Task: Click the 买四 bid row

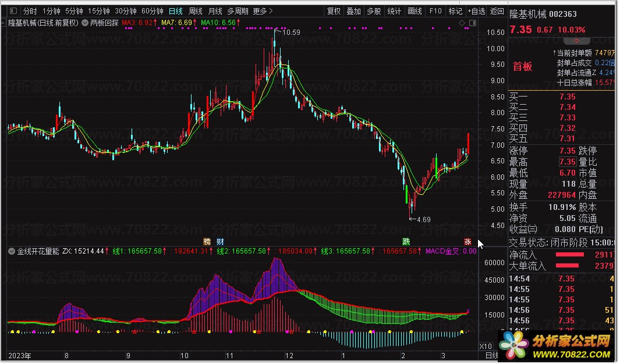Action: pos(562,128)
